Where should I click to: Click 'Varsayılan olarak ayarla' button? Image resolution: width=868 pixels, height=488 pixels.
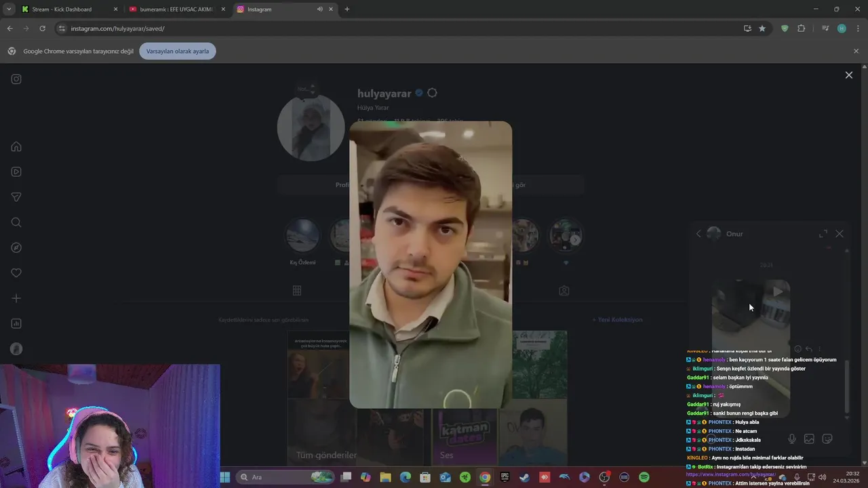coord(178,51)
